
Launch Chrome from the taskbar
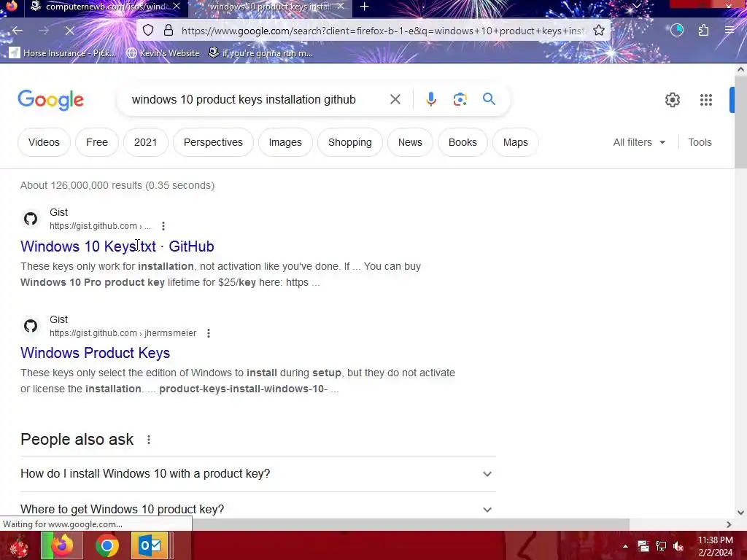click(107, 545)
